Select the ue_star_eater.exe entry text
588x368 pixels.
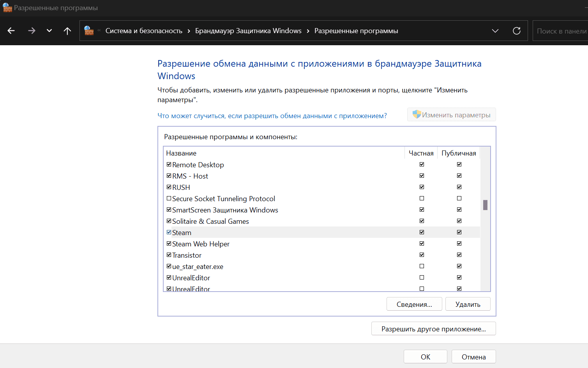click(198, 267)
